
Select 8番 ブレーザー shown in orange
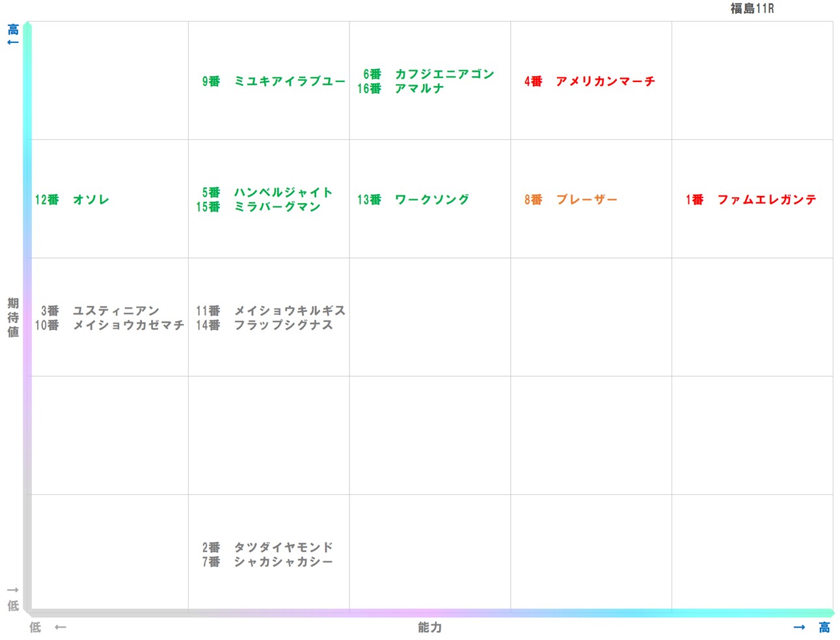tap(571, 200)
